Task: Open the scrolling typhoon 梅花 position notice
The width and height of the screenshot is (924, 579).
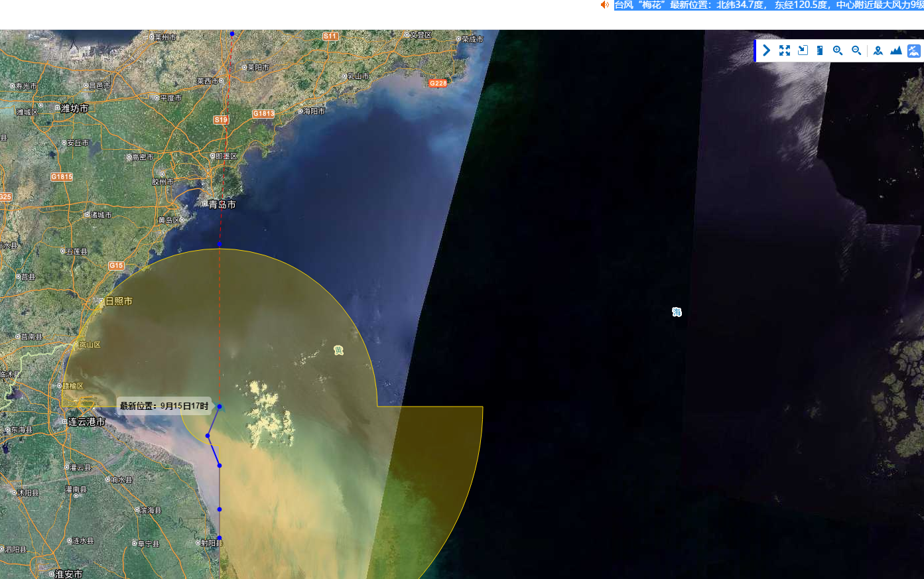Action: (768, 5)
